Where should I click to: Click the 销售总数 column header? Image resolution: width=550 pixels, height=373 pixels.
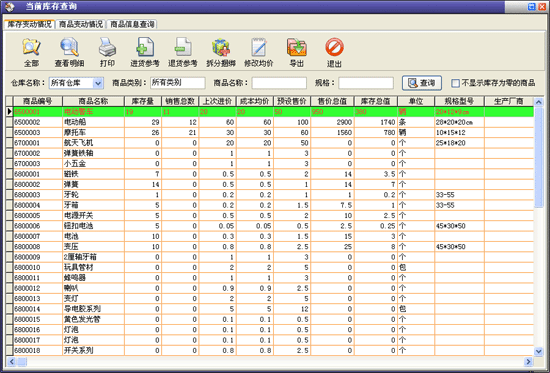tap(180, 101)
